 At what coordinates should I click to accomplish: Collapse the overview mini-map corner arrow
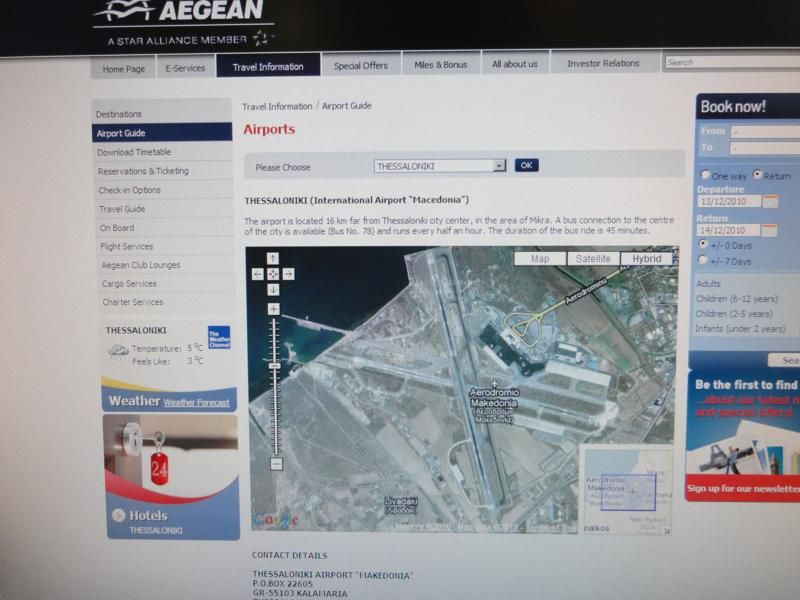tap(666, 531)
